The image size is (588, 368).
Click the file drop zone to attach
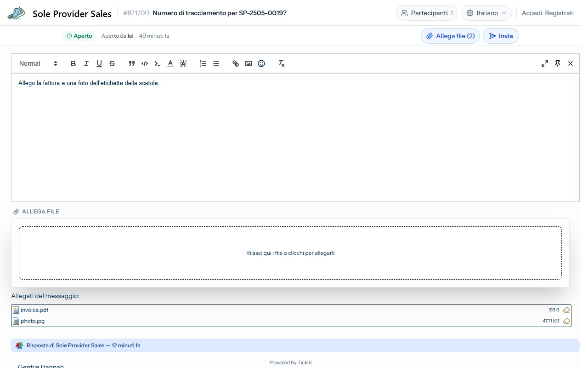point(290,253)
